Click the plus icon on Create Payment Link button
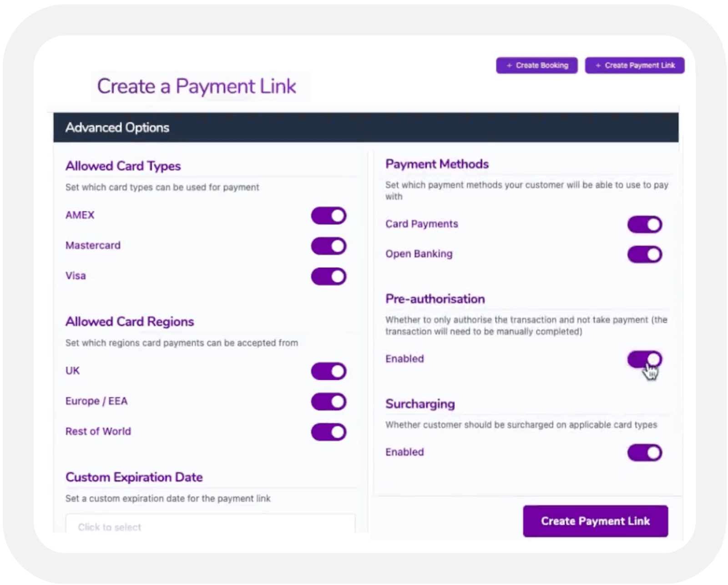The height and width of the screenshot is (585, 728). (599, 65)
